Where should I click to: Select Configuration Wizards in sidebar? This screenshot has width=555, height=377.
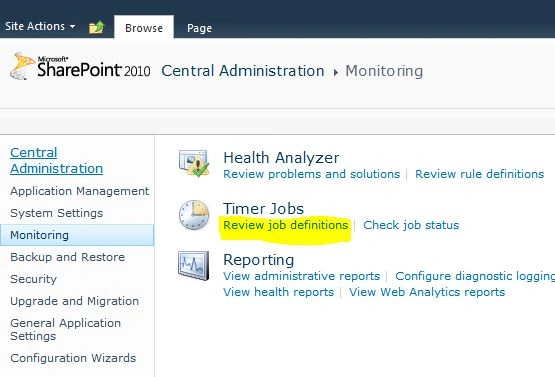[x=73, y=358]
